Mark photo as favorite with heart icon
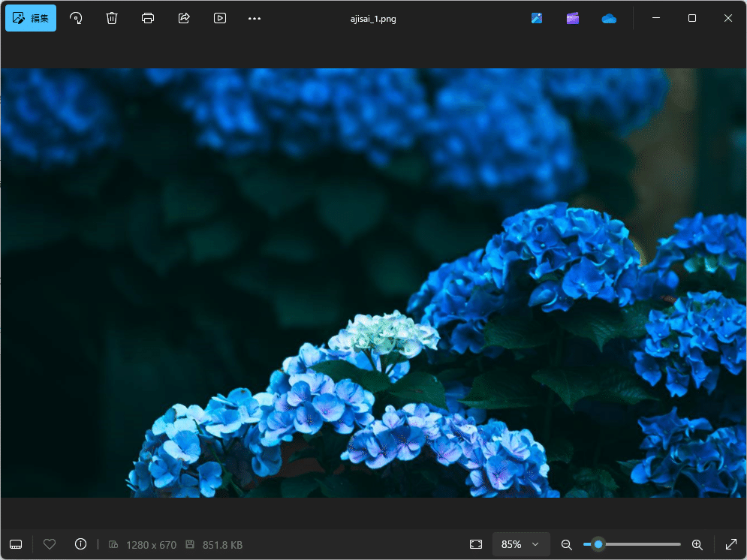Viewport: 747px width, 560px height. tap(50, 543)
